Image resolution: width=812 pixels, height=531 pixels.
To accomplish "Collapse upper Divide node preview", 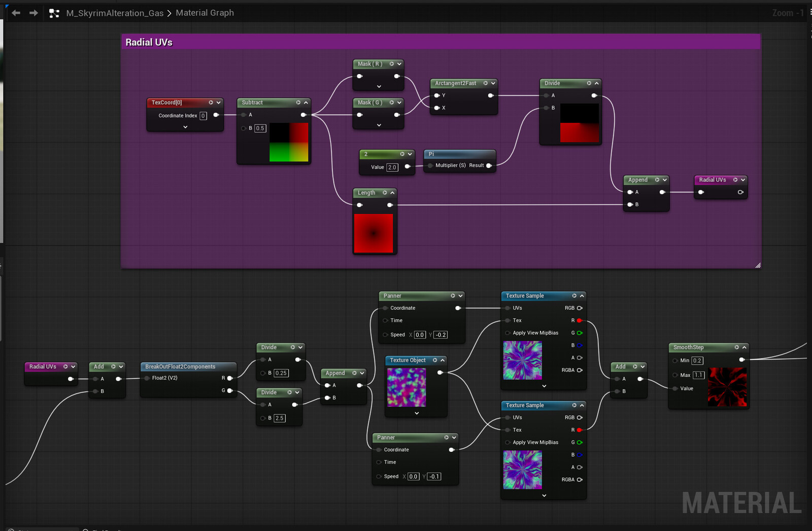I will (x=597, y=83).
